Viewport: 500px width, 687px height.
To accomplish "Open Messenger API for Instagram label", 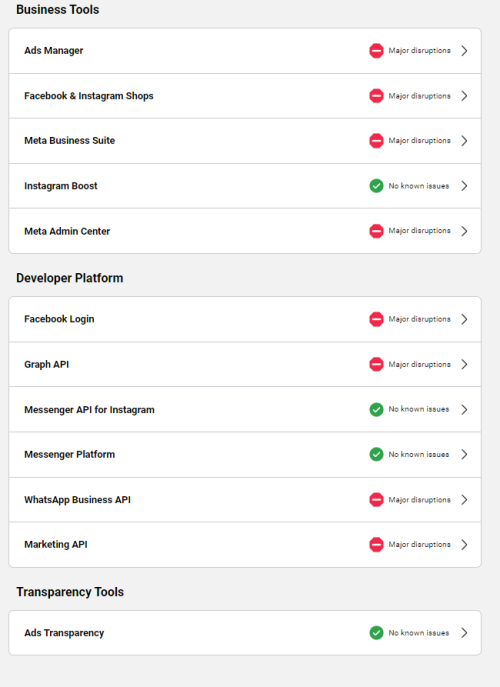I will (89, 410).
